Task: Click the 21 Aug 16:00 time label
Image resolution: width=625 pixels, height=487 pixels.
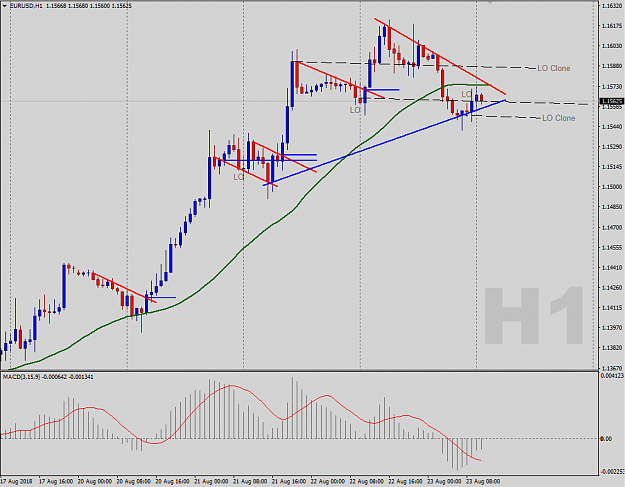Action: [289, 481]
